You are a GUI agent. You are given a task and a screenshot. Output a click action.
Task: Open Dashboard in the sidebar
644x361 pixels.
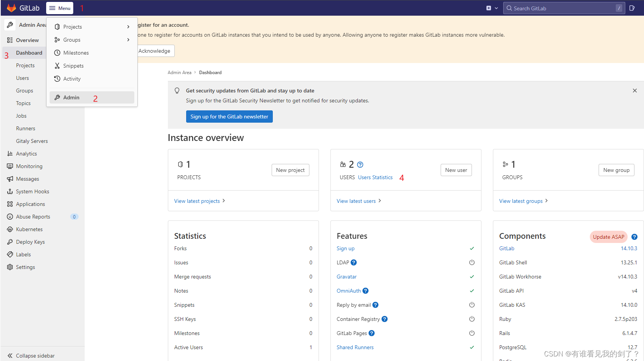coord(29,53)
